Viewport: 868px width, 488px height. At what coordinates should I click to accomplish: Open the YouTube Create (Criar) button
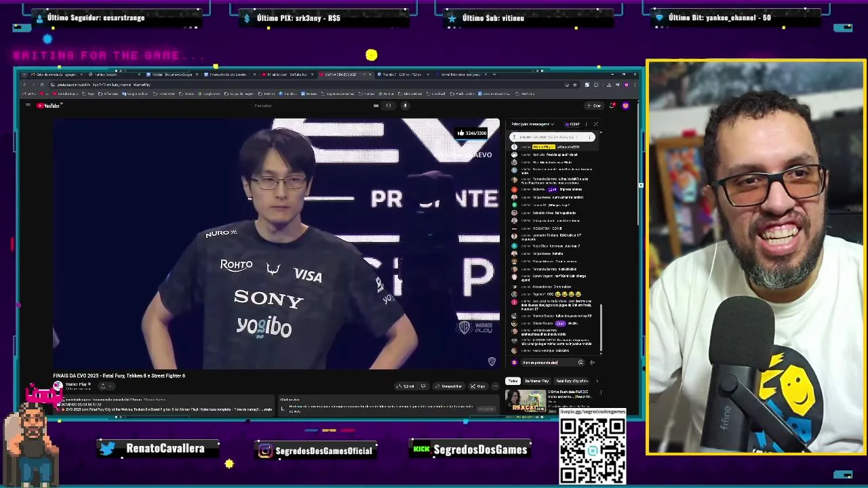pos(594,105)
